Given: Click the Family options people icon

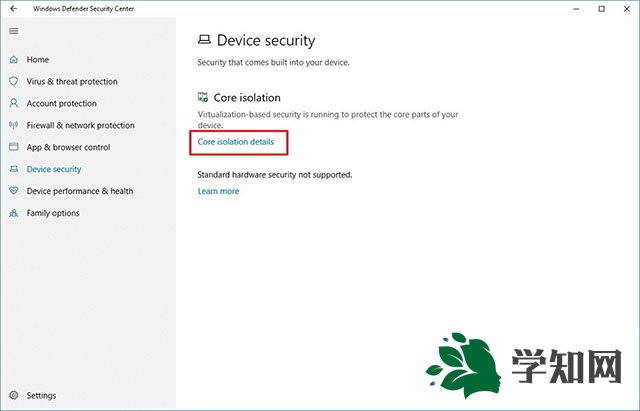Looking at the screenshot, I should coord(14,213).
